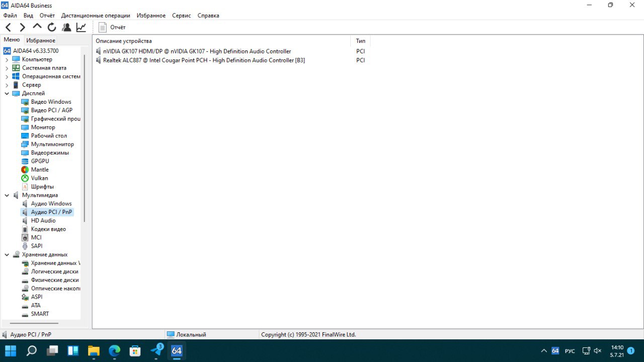This screenshot has height=362, width=644.
Task: Open the Windows Start button
Action: [11, 350]
